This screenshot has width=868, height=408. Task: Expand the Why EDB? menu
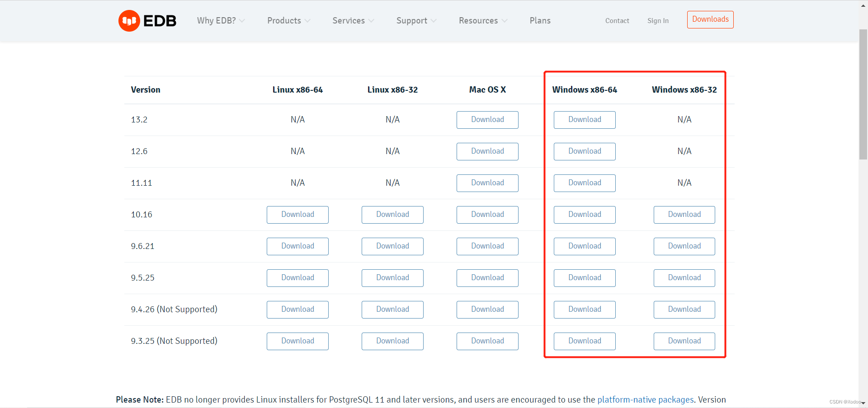[221, 21]
